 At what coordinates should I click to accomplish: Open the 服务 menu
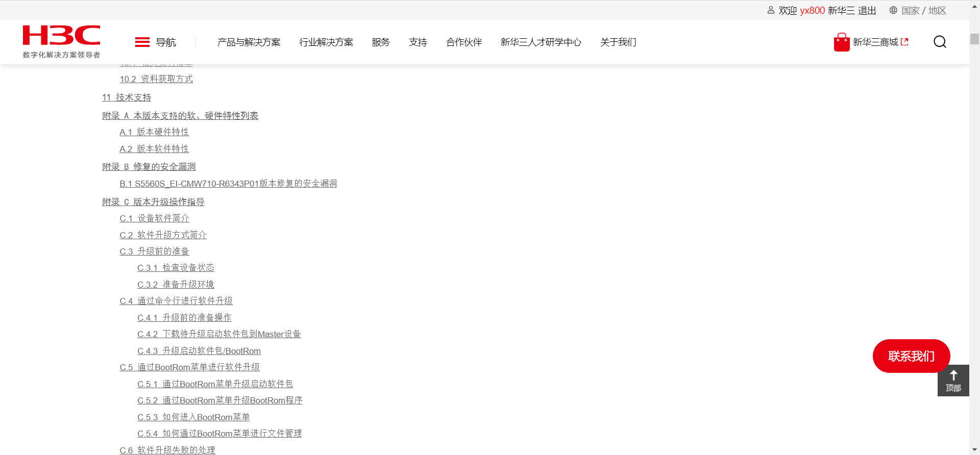[381, 42]
